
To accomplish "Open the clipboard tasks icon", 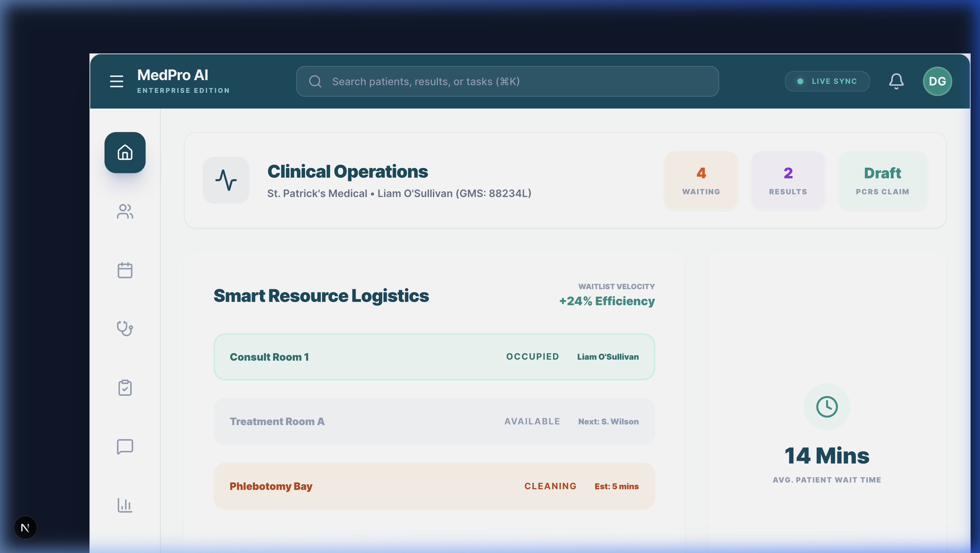I will pyautogui.click(x=125, y=387).
